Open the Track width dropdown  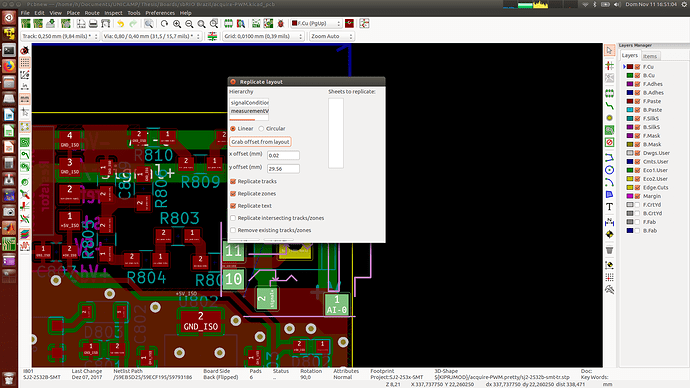click(60, 36)
